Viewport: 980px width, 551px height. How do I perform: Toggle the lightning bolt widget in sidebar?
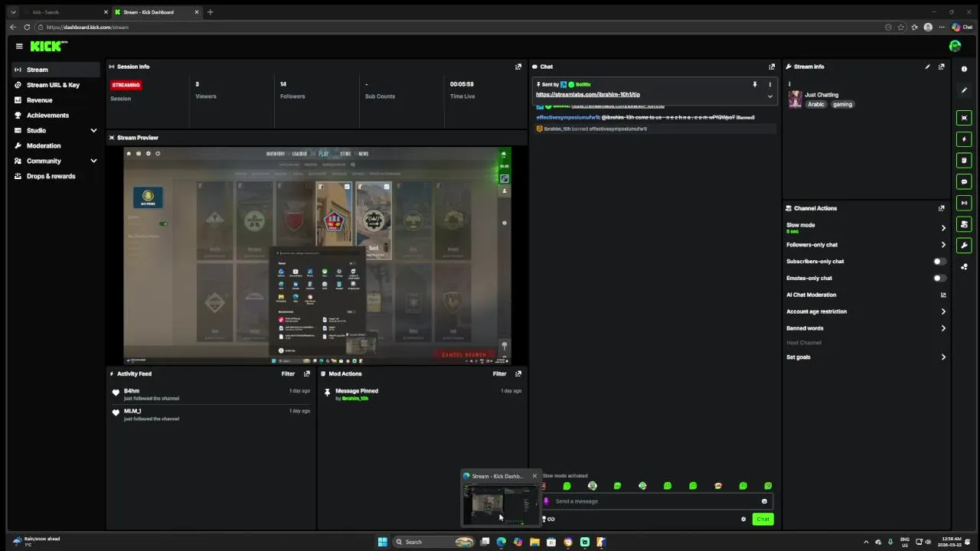[964, 139]
